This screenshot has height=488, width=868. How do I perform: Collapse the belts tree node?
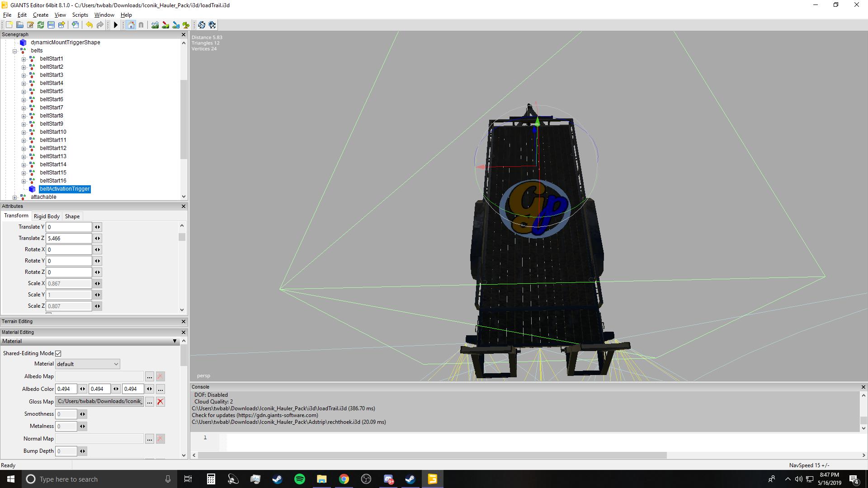15,51
